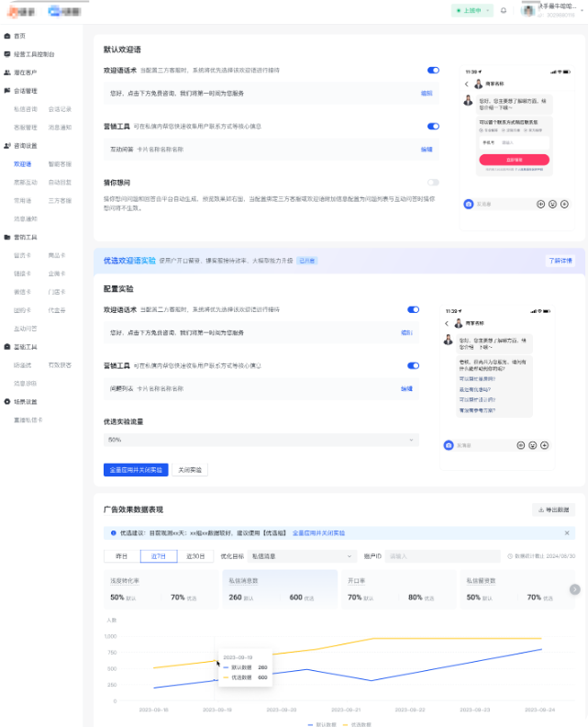Open 代金券 in sidebar

(57, 310)
